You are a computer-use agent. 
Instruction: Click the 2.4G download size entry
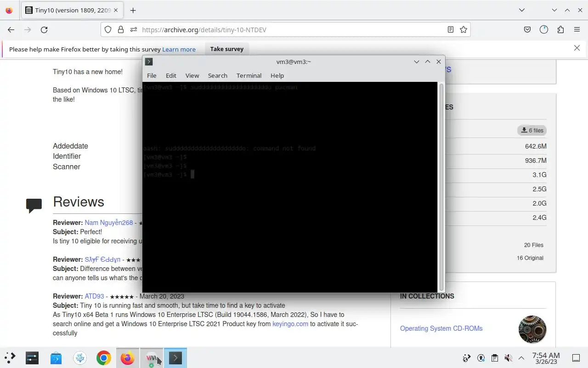coord(539,218)
